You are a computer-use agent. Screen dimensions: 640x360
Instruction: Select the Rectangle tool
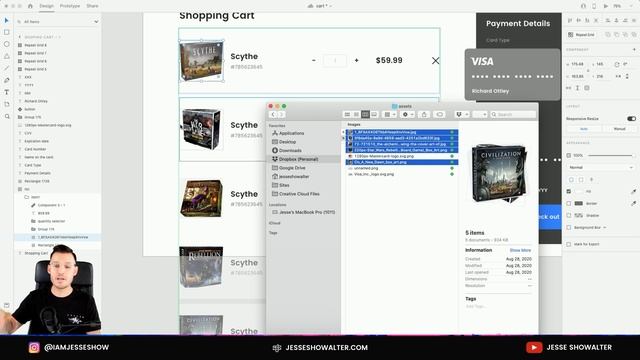[7, 32]
